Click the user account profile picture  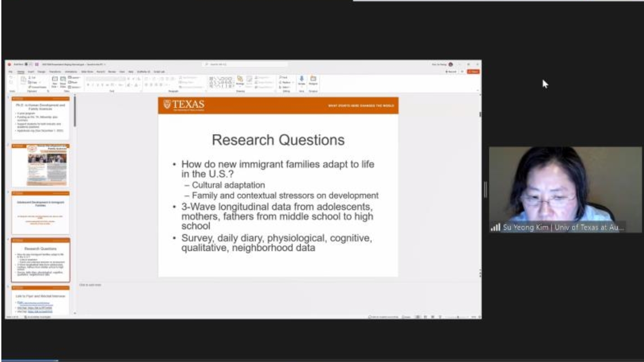pos(450,64)
